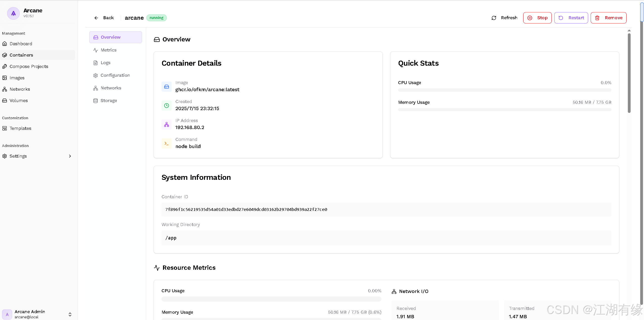This screenshot has width=644, height=320.
Task: Stop the arcane container
Action: point(537,18)
